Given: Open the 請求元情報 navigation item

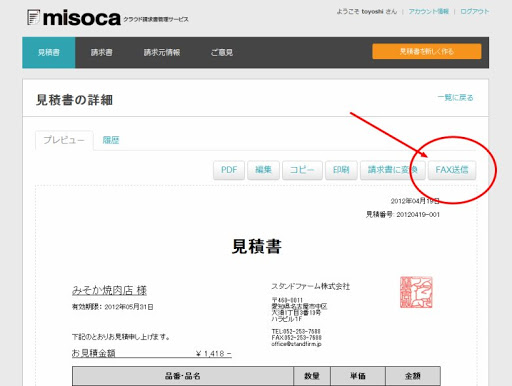Looking at the screenshot, I should click(x=162, y=53).
